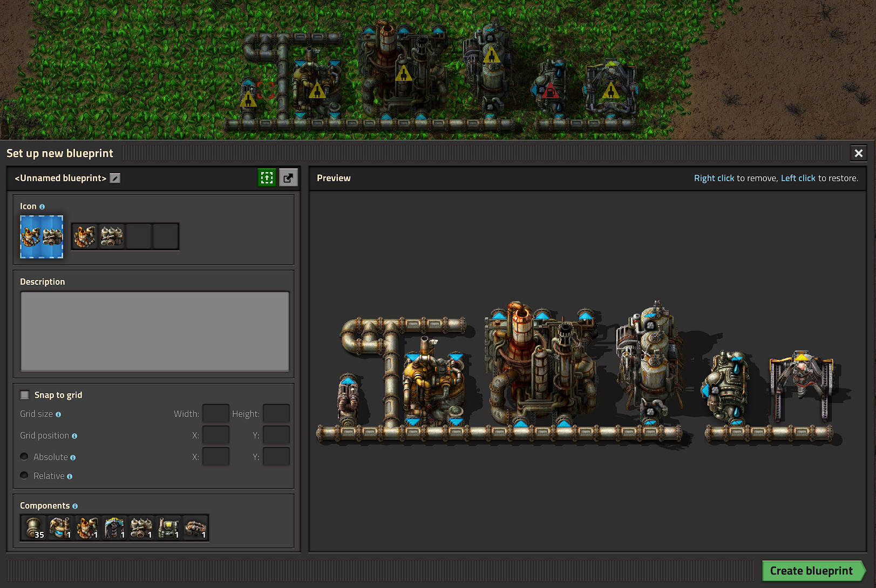Click the Preview panel heading
Image resolution: width=876 pixels, height=588 pixels.
point(334,178)
